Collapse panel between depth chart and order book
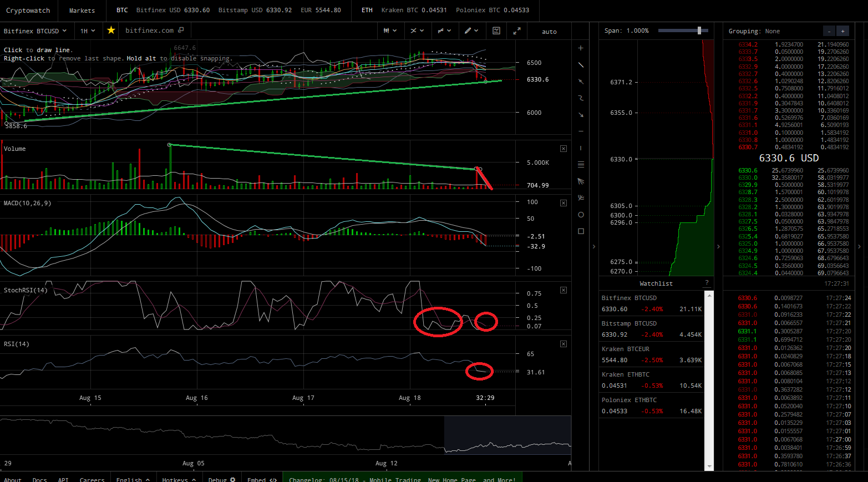Screen dimensions: 868x482 click(x=718, y=246)
